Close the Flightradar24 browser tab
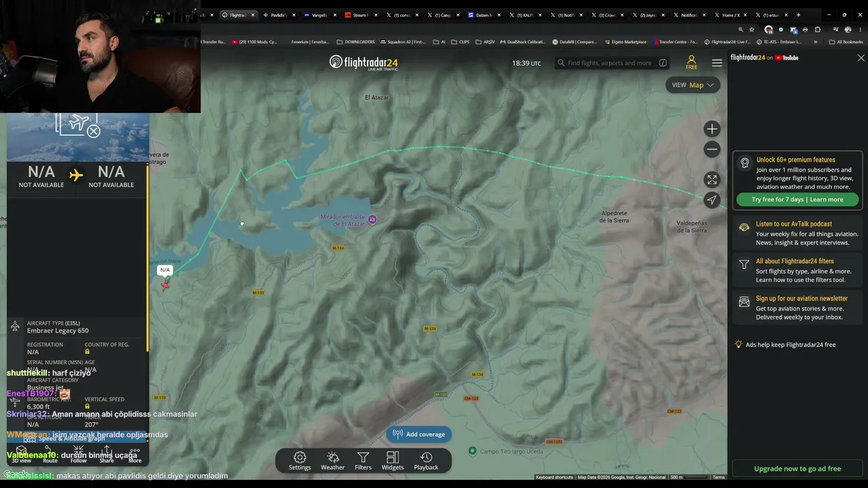868x488 pixels. (253, 15)
